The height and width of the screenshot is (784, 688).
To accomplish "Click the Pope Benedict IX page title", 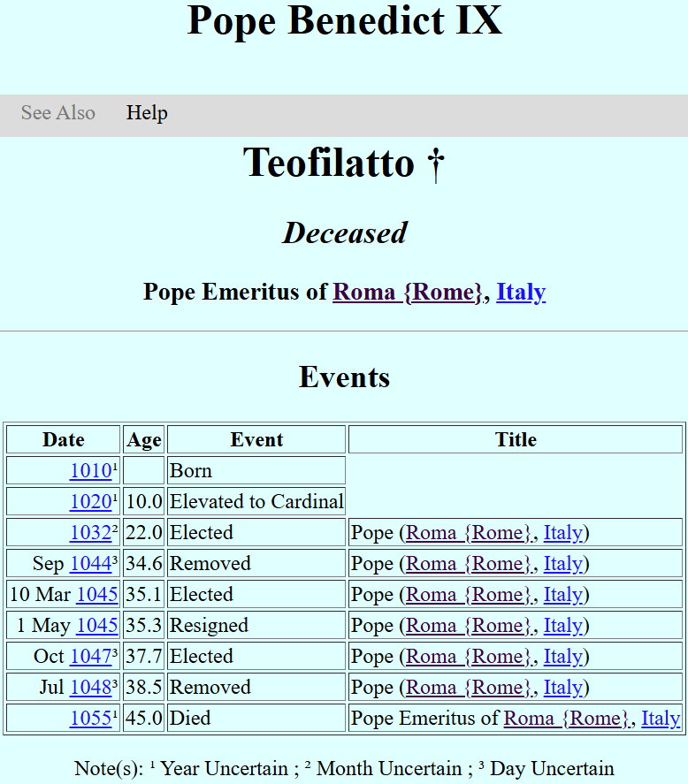I will [344, 20].
